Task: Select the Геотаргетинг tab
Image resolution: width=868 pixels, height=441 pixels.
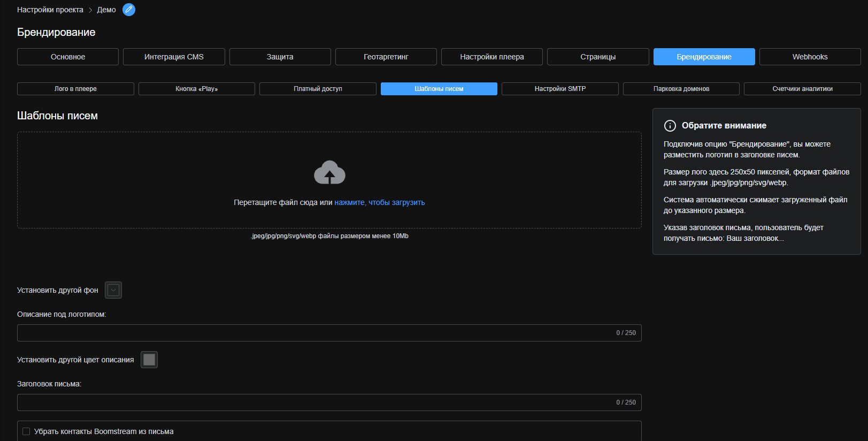Action: (x=386, y=57)
